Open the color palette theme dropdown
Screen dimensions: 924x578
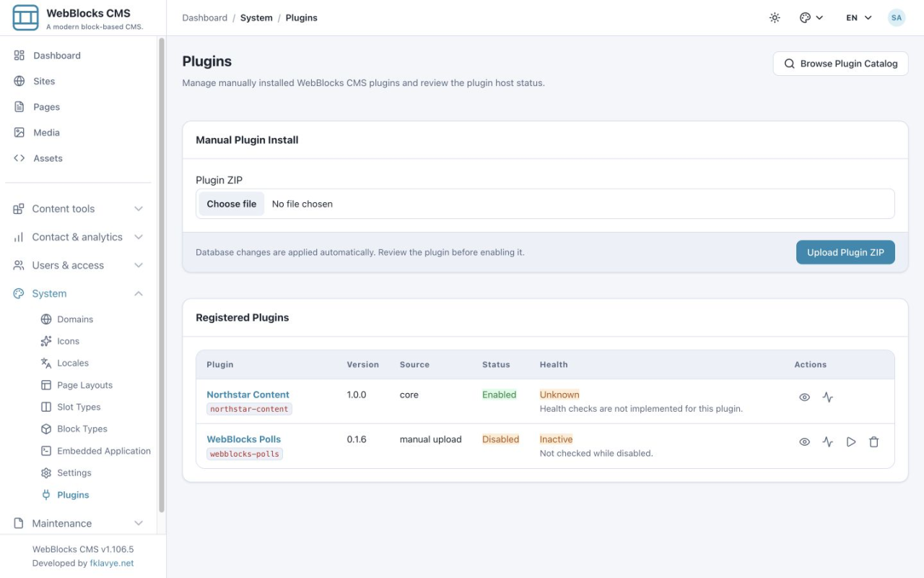pyautogui.click(x=811, y=18)
